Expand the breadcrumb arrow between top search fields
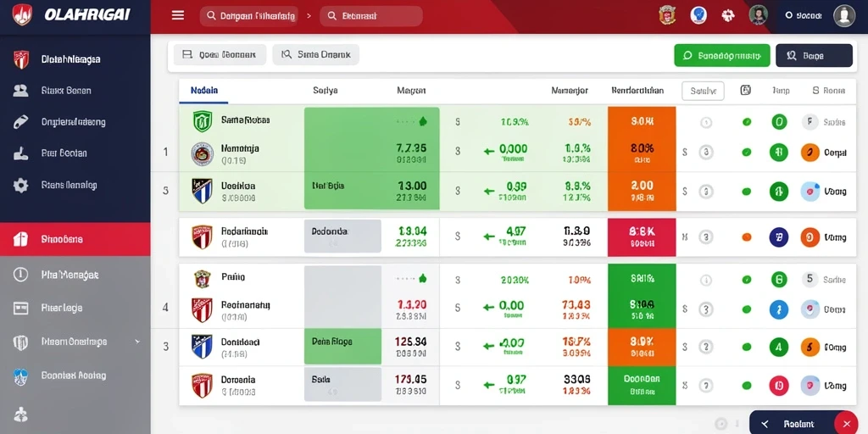 (x=309, y=16)
